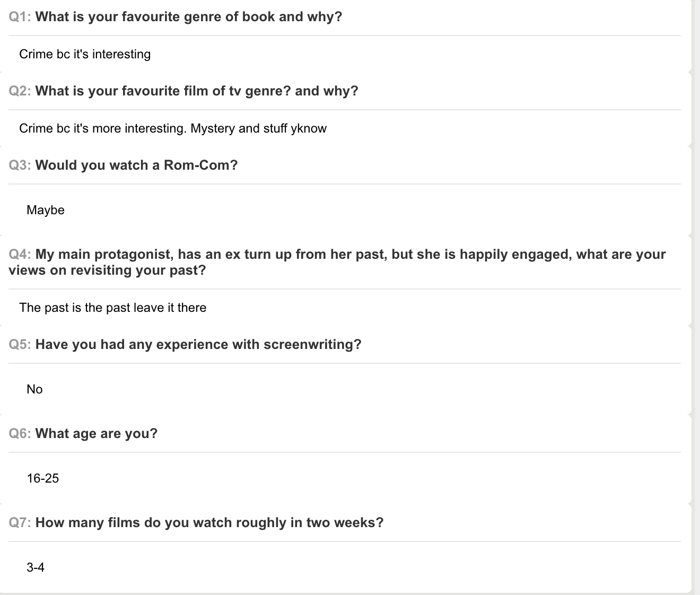Click the 'Q3:' grey label
The width and height of the screenshot is (700, 595).
point(20,165)
